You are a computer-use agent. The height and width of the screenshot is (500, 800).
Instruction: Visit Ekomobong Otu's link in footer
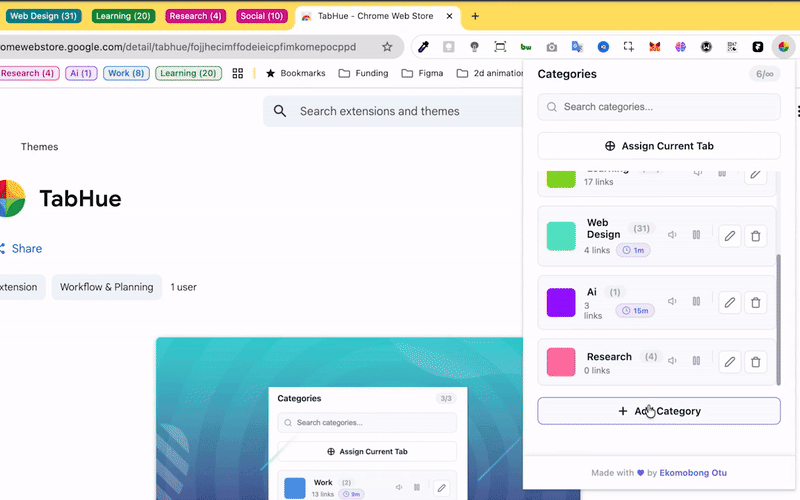point(693,473)
